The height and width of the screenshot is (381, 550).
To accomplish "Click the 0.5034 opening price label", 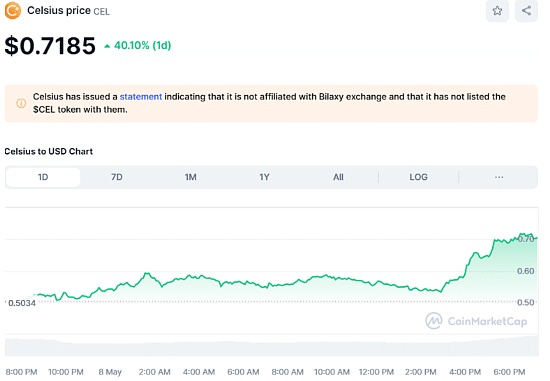I will coord(22,303).
